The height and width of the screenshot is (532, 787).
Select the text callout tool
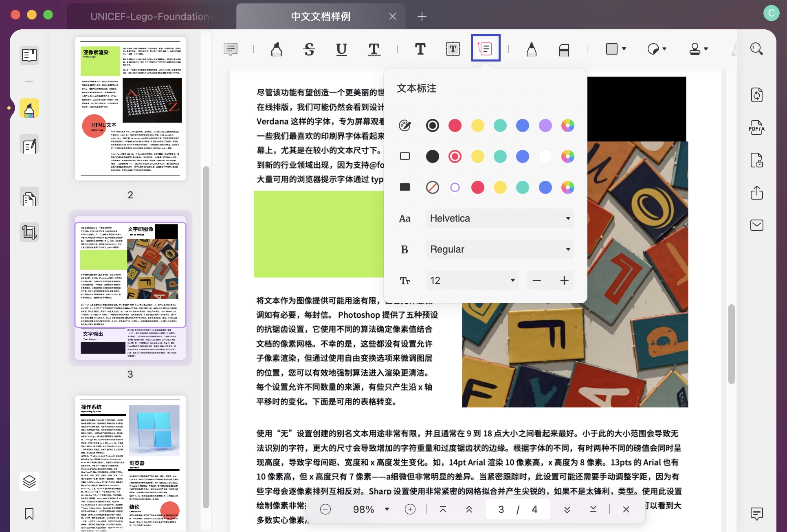point(485,48)
